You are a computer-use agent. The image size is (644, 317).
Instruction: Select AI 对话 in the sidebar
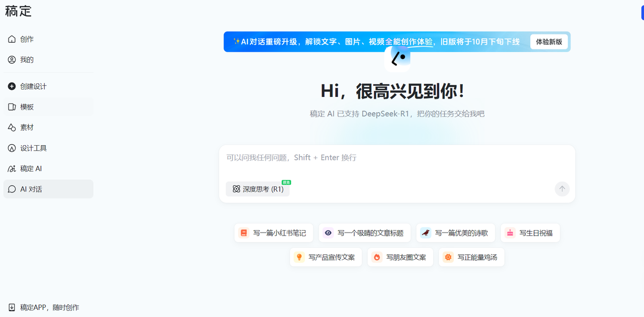pyautogui.click(x=48, y=189)
